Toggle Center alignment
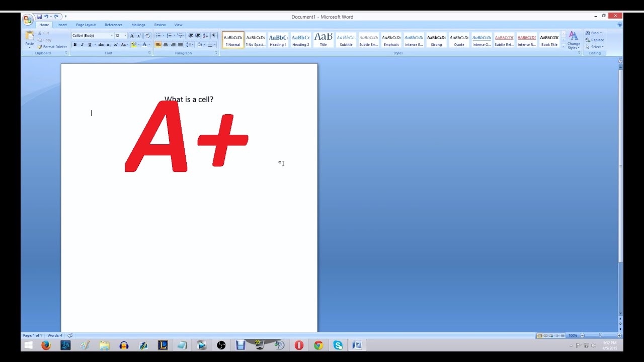 point(166,45)
